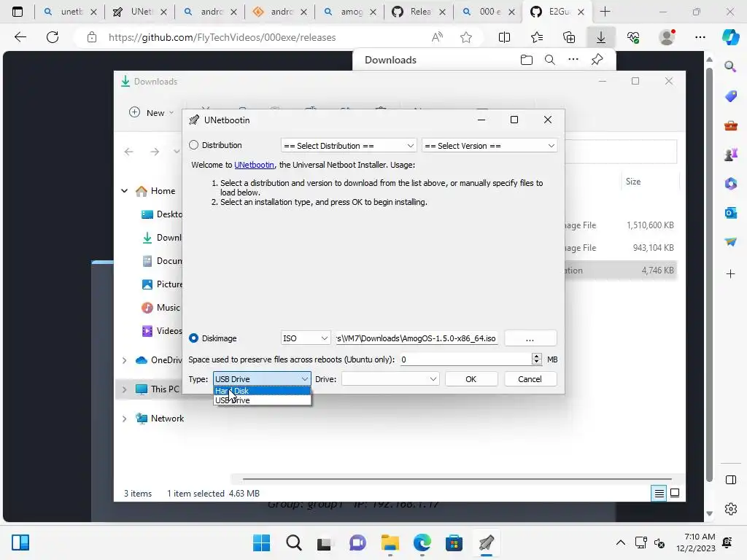Switch explorer to large thumbnails view icon
747x560 pixels.
[675, 494]
